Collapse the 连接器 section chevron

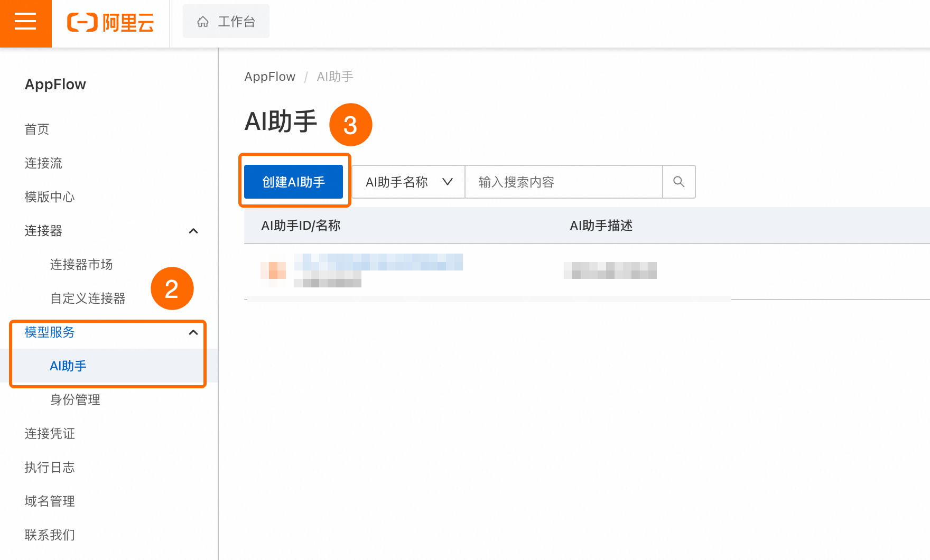click(x=193, y=231)
